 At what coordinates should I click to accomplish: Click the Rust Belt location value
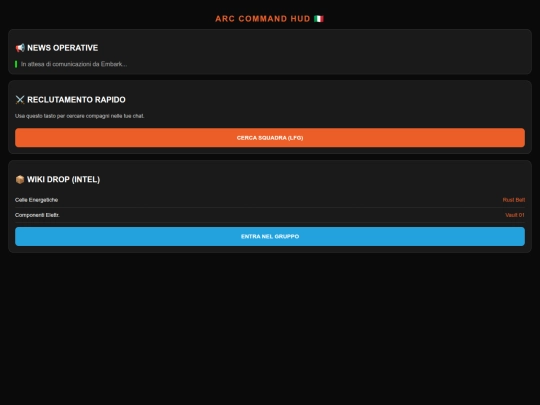pyautogui.click(x=514, y=200)
